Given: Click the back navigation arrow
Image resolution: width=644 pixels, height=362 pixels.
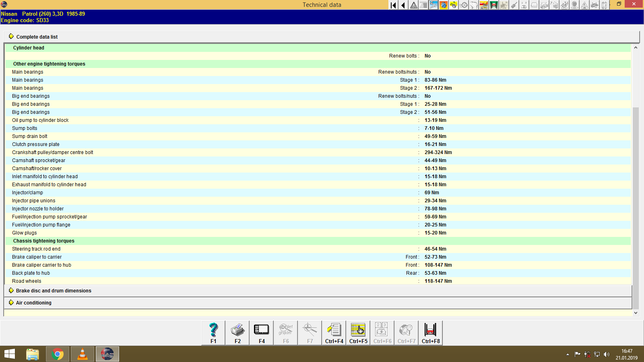Looking at the screenshot, I should (x=403, y=5).
